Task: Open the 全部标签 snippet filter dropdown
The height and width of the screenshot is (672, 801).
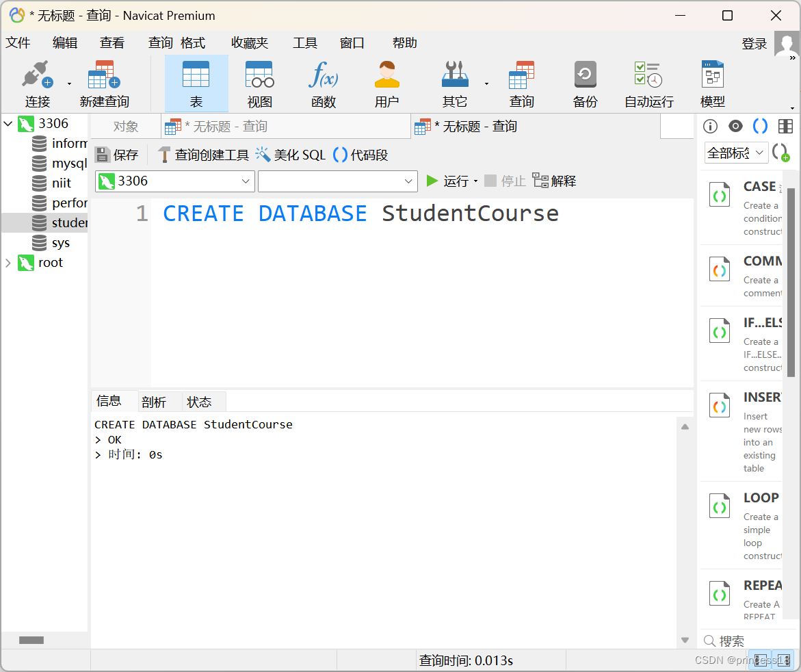Action: pos(735,153)
